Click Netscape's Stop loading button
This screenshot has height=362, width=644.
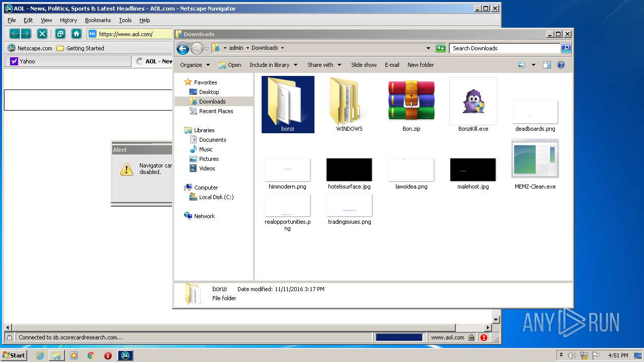click(x=42, y=34)
